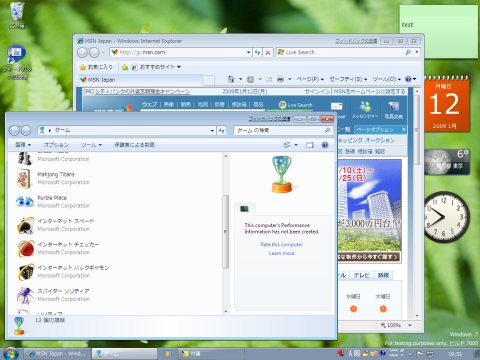The width and height of the screenshot is (480, 360).
Task: Expand the Internet Explorer address bar dropdown
Action: coord(248,52)
